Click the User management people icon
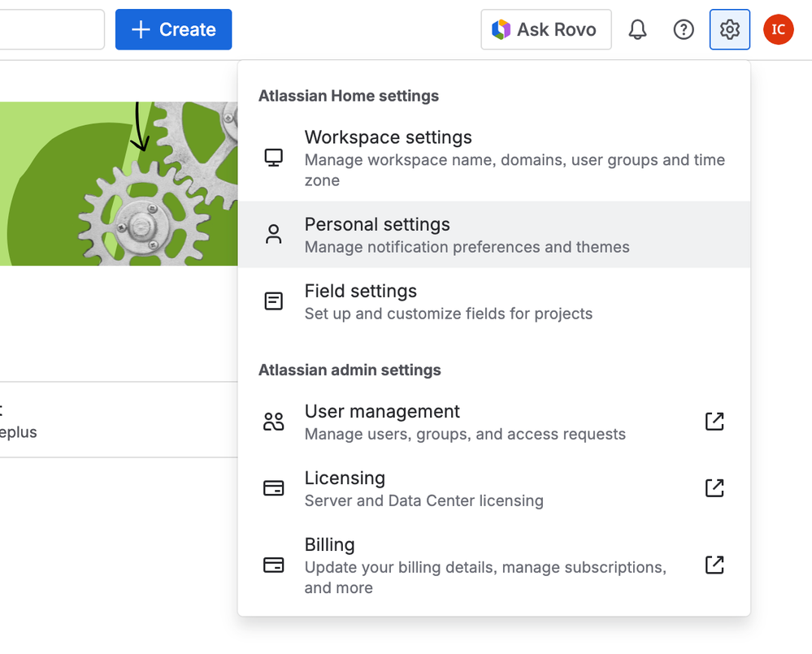Screen dimensions: 812x654 pos(274,422)
